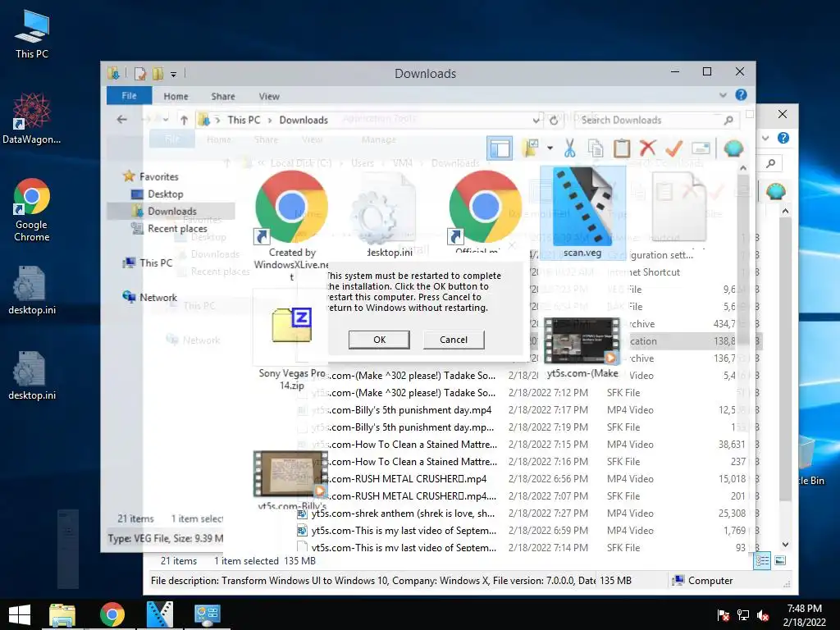Open File Explorer from the taskbar
This screenshot has width=840, height=630.
point(62,614)
